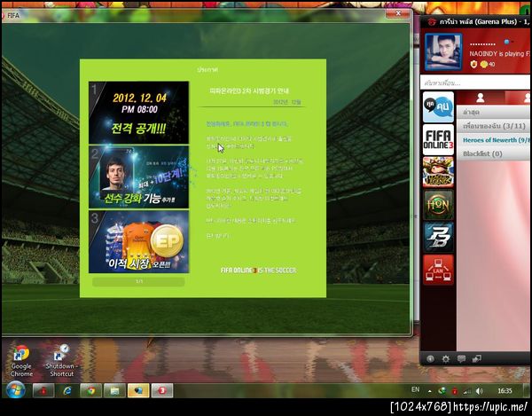Click the Show desktop strip at taskbar end
The height and width of the screenshot is (416, 532).
528,390
